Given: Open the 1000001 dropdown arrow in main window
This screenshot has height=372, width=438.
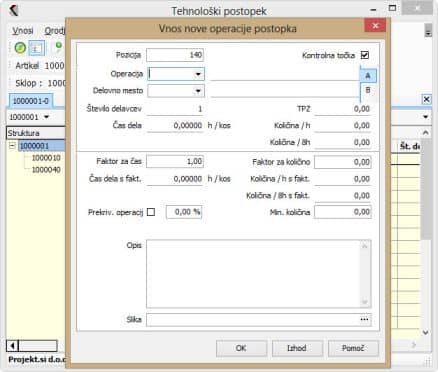Looking at the screenshot, I should click(x=46, y=117).
